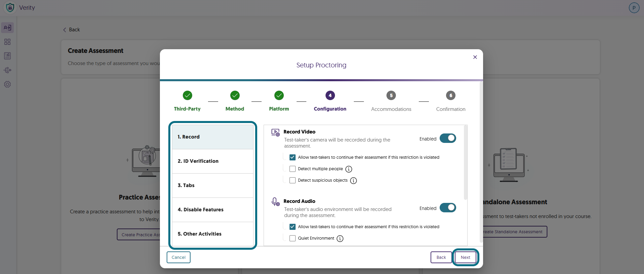644x274 pixels.
Task: Open the 2. ID Verification section
Action: [x=213, y=161]
